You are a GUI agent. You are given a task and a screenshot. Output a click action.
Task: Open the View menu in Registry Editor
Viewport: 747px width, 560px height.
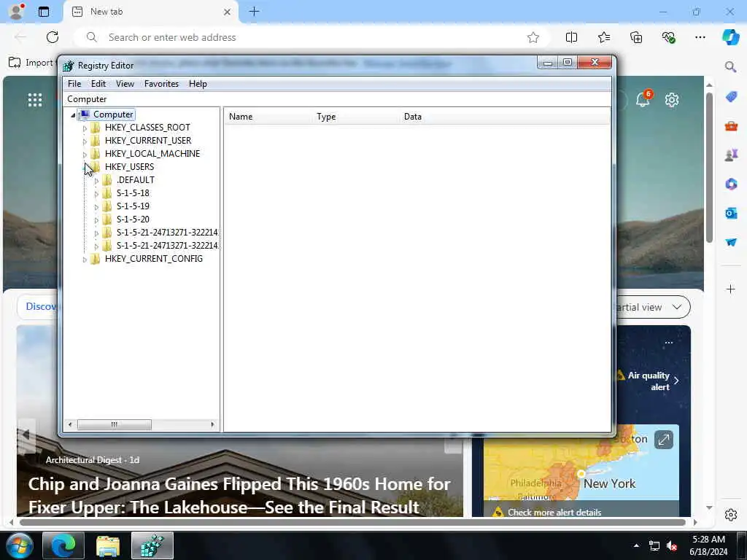pos(125,84)
